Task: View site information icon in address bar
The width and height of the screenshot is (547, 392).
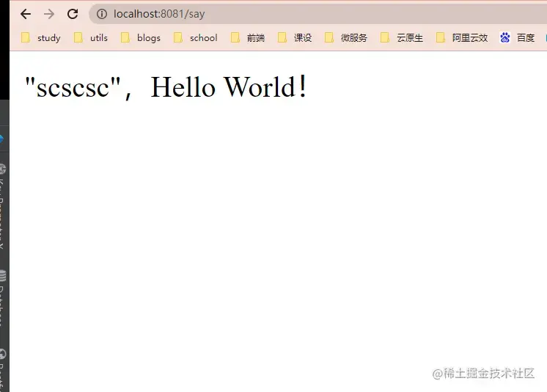Action: tap(101, 14)
